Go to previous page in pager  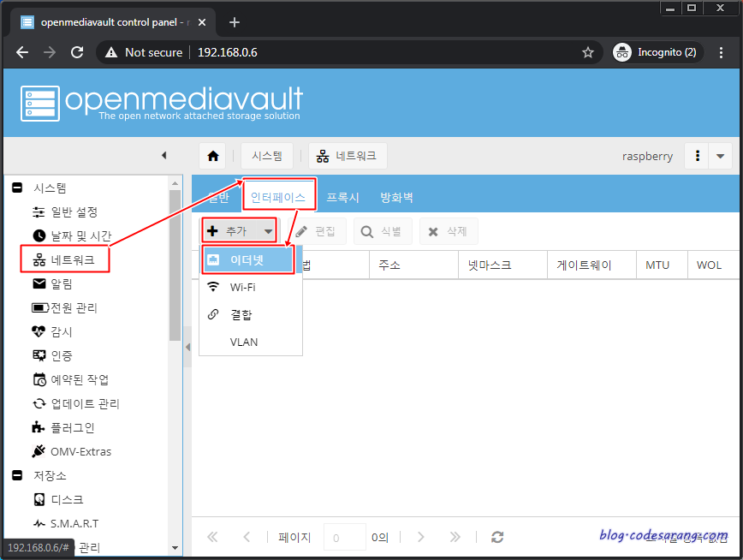coord(247,537)
